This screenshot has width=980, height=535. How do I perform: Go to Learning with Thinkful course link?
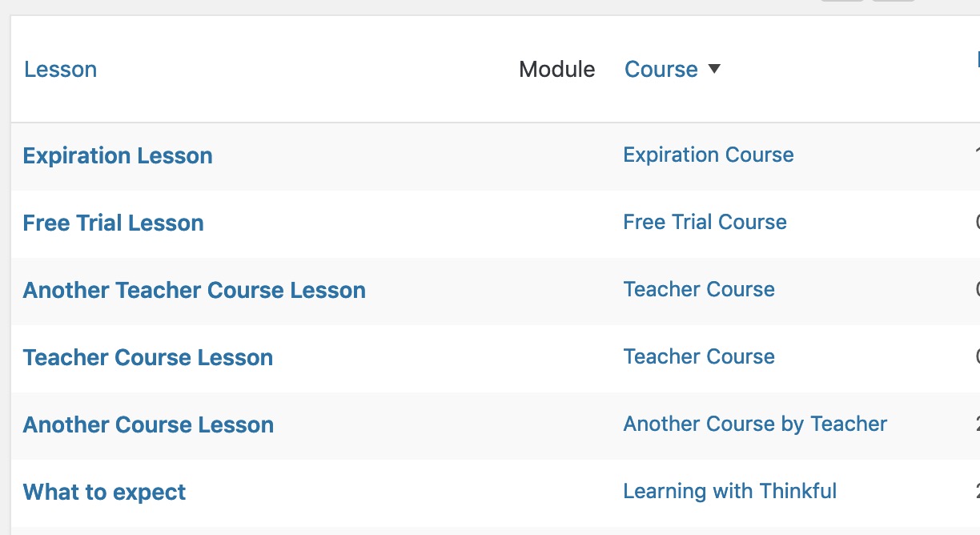click(730, 491)
